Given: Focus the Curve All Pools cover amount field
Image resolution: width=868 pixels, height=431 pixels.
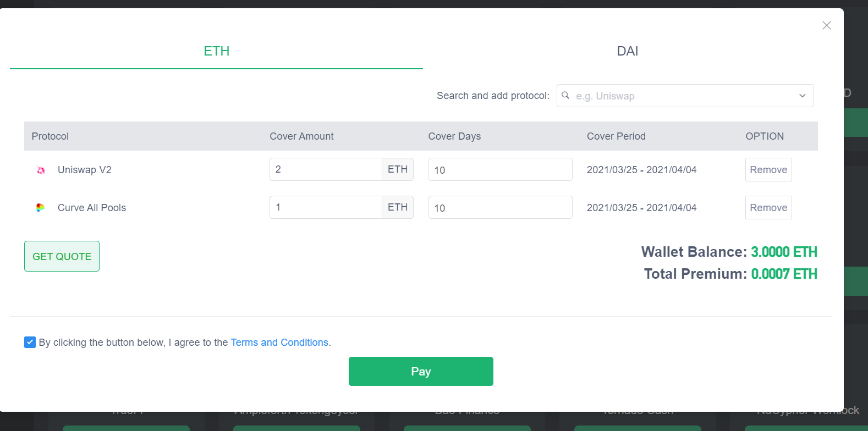Looking at the screenshot, I should (326, 207).
